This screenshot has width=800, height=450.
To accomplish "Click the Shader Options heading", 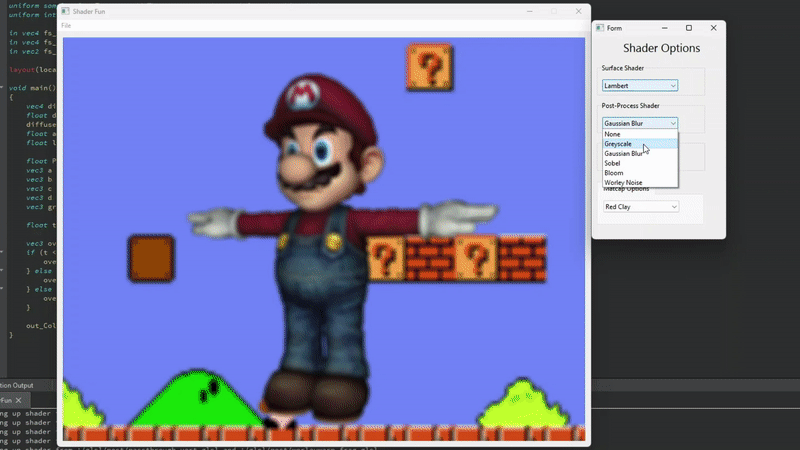I will pyautogui.click(x=661, y=48).
